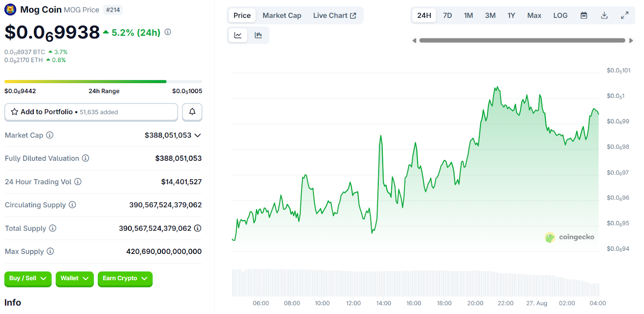Click the star icon in Add to Portfolio
This screenshot has height=314, width=644.
tap(14, 112)
